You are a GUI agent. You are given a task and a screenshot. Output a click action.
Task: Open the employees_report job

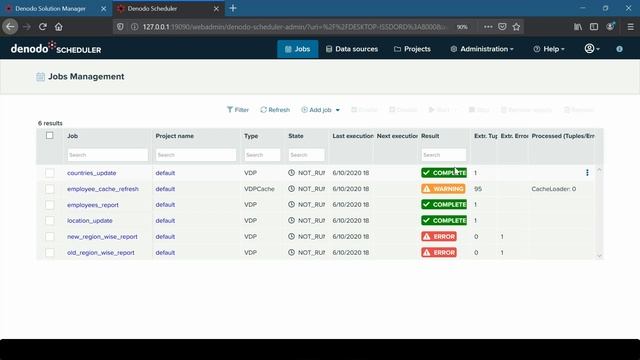[93, 205]
